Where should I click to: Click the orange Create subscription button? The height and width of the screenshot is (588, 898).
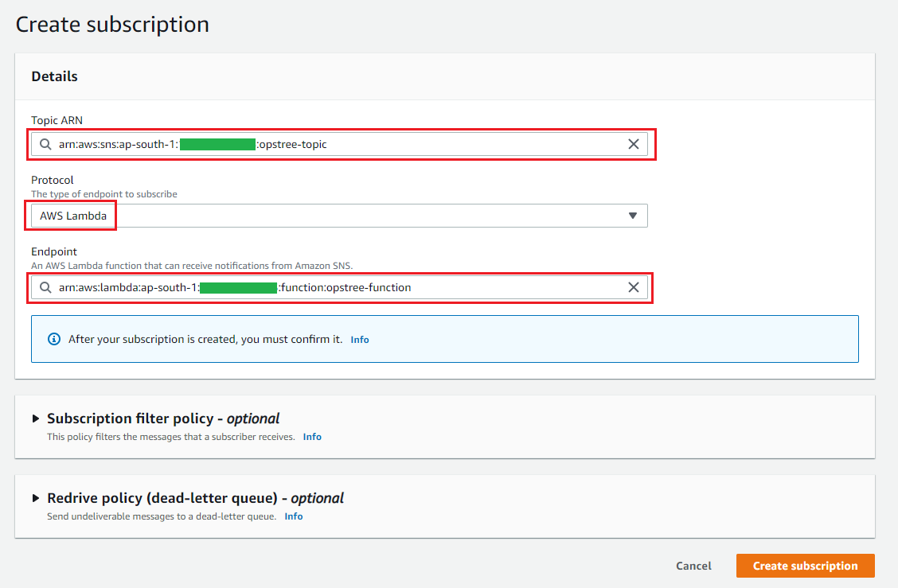(805, 566)
